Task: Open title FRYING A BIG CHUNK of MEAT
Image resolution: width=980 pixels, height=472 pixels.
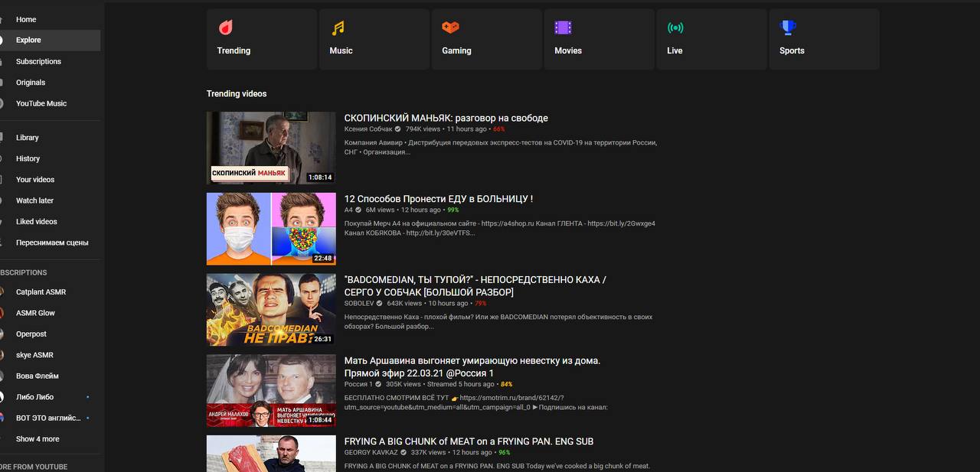Action: [x=469, y=441]
